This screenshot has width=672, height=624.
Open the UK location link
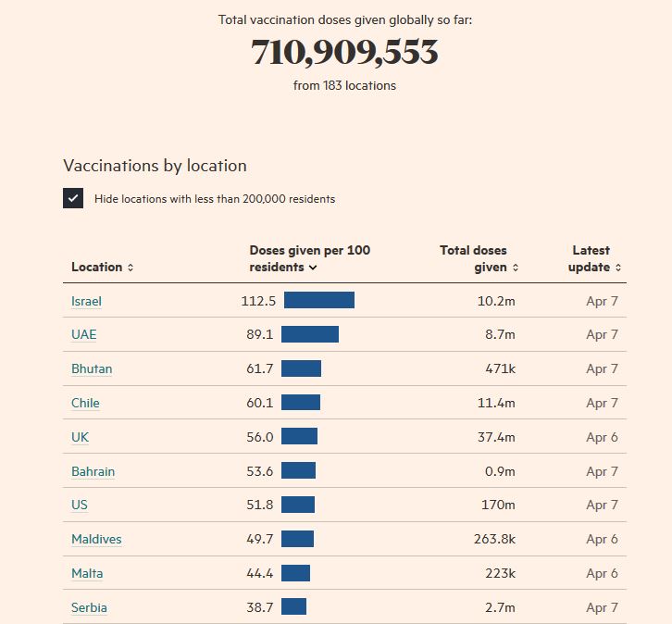pyautogui.click(x=80, y=437)
